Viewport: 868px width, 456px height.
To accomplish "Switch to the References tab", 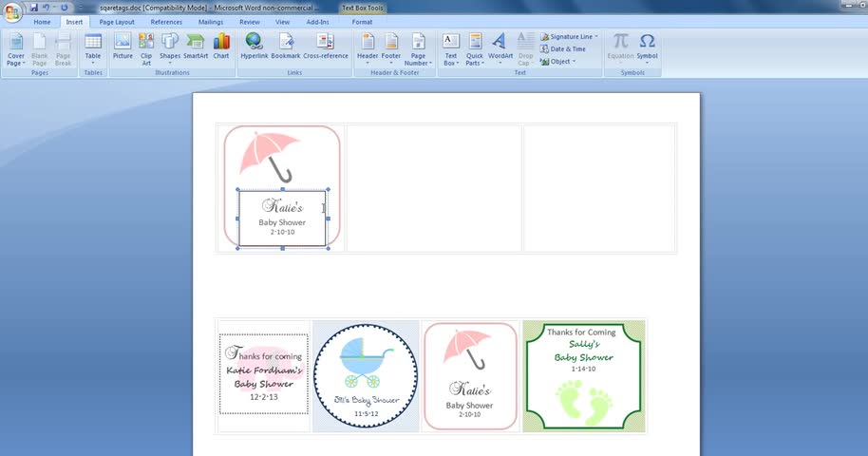I will tap(166, 22).
